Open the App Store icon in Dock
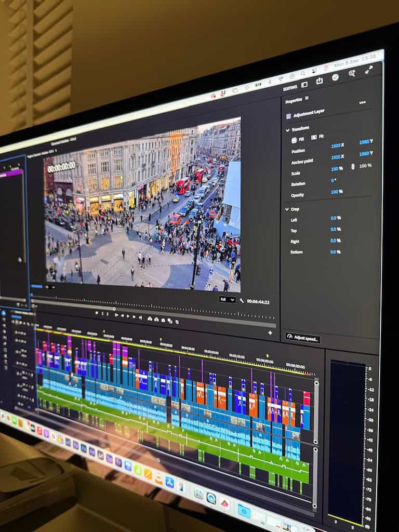The width and height of the screenshot is (399, 532). 170,482
